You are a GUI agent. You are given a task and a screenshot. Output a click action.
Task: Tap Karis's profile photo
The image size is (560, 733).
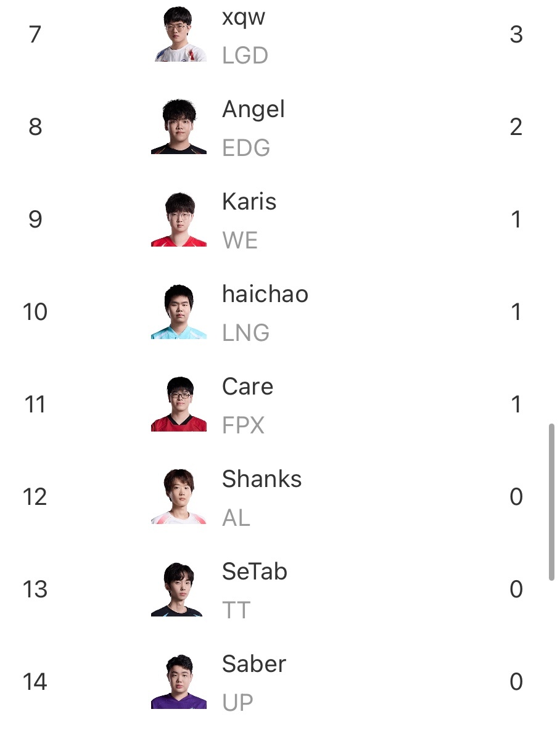pos(179,219)
